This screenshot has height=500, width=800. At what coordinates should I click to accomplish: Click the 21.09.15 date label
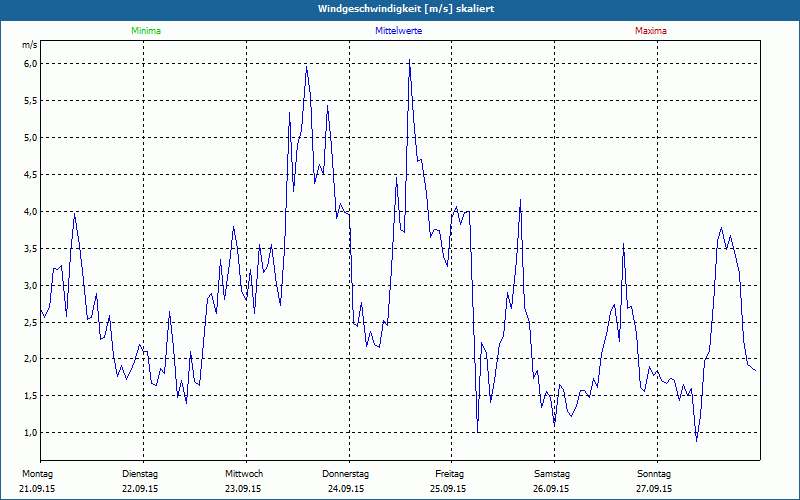37,489
